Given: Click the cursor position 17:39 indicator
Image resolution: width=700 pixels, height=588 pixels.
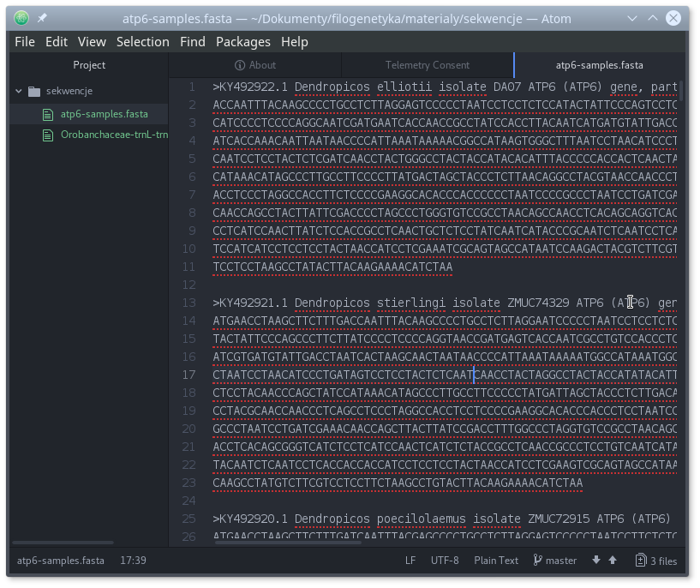Looking at the screenshot, I should [x=133, y=561].
